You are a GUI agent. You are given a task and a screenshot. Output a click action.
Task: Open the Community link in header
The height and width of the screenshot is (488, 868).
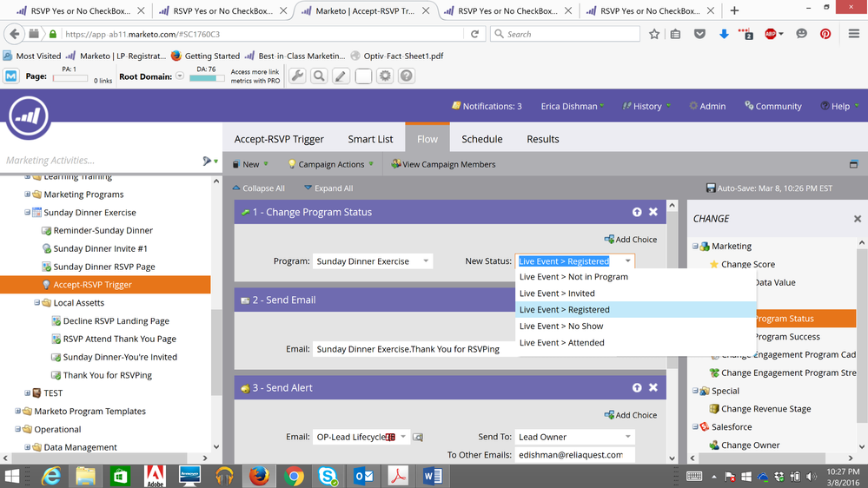772,106
